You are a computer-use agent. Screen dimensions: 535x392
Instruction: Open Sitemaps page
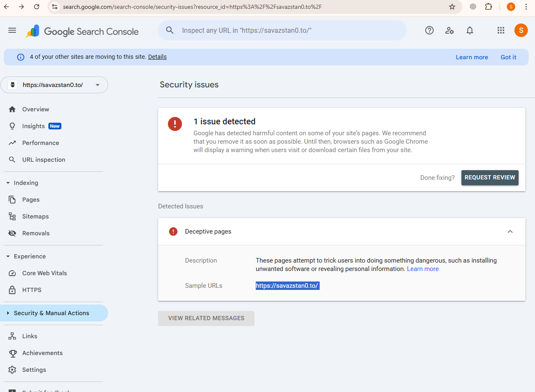tap(35, 216)
